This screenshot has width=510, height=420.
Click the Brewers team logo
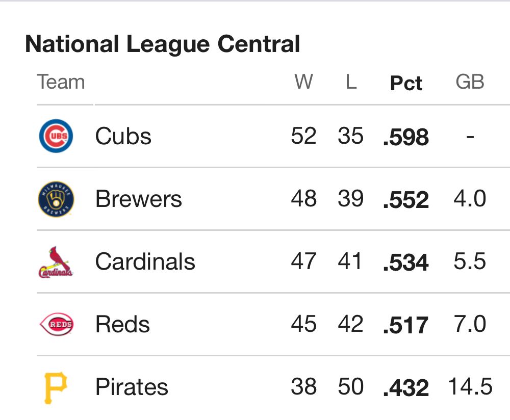(56, 199)
